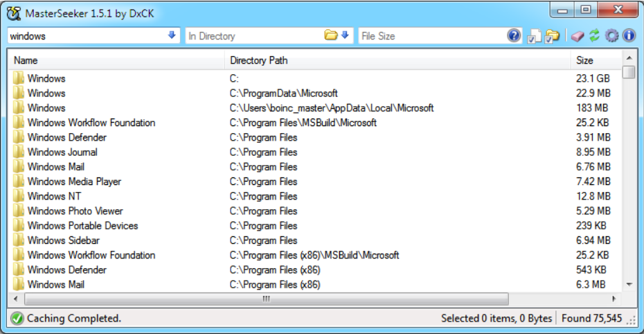The width and height of the screenshot is (644, 334).
Task: Expand the directory history dropdown arrow
Action: (345, 35)
